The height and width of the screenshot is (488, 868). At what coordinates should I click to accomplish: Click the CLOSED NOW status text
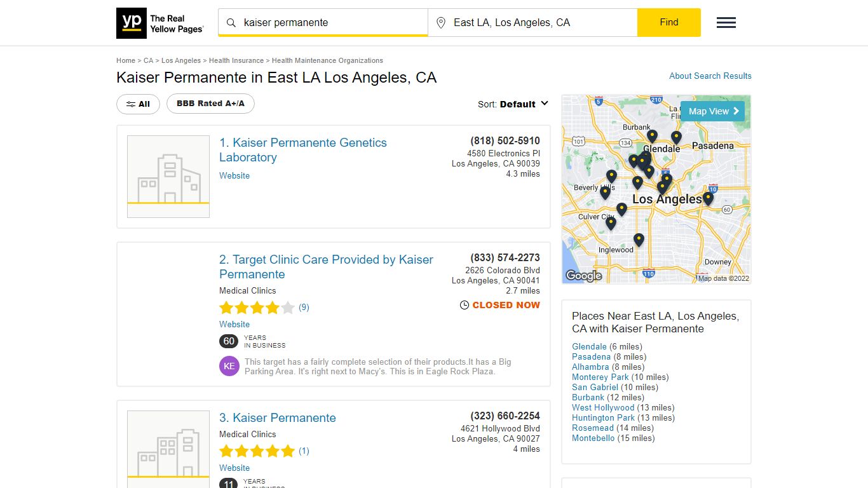tap(506, 305)
